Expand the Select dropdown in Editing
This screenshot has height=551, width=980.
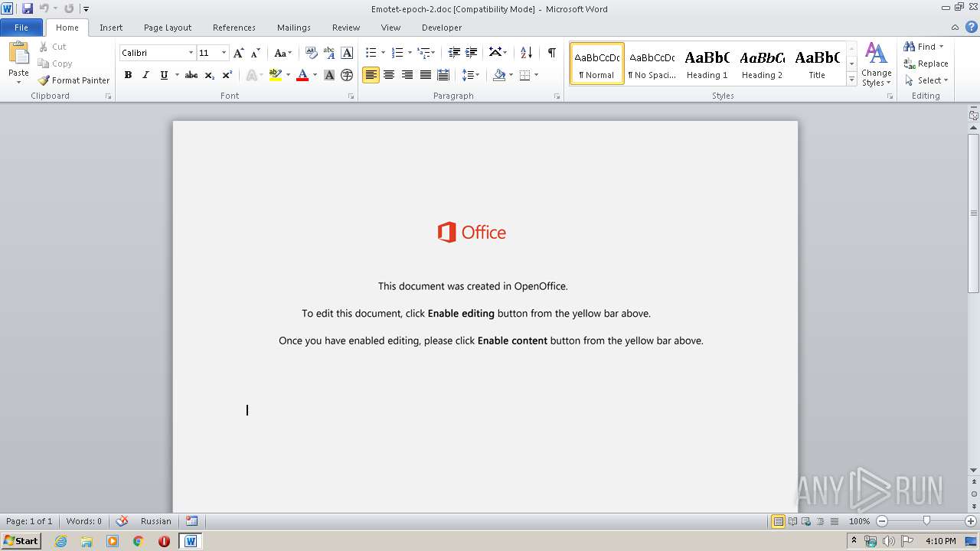point(926,80)
